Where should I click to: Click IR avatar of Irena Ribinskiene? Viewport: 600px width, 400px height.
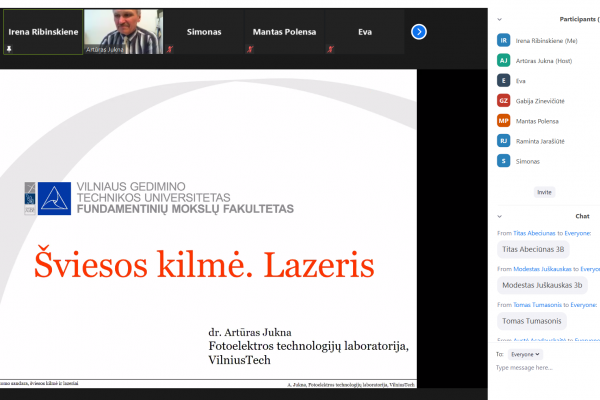504,40
